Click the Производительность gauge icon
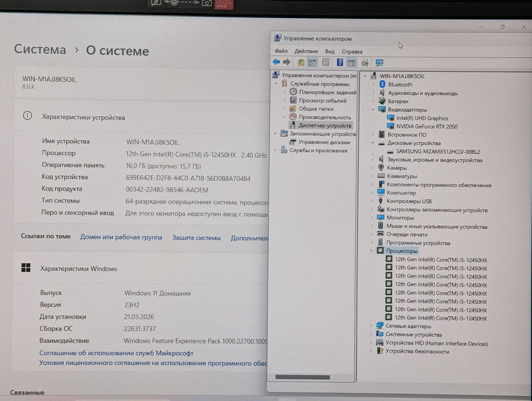This screenshot has width=532, height=401. 293,117
